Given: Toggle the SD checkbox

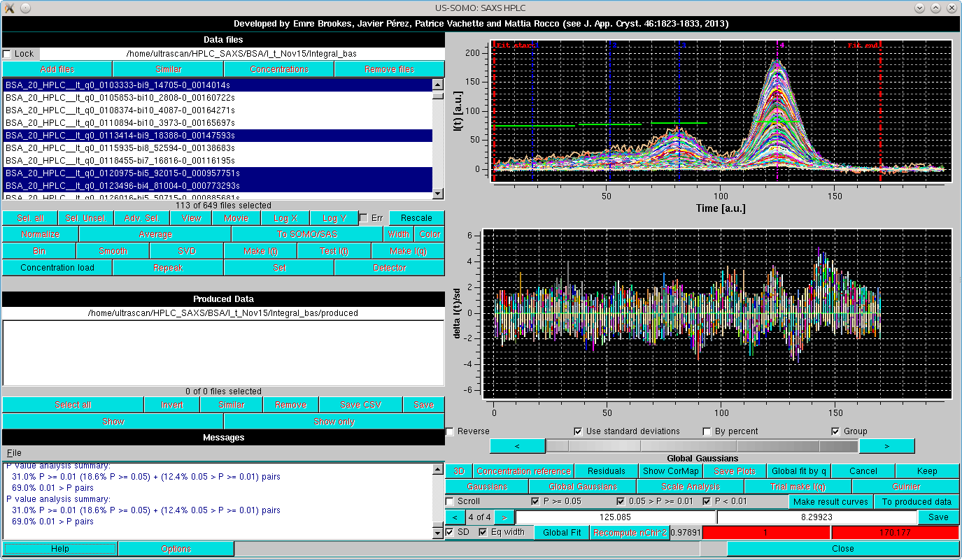Looking at the screenshot, I should click(x=450, y=532).
